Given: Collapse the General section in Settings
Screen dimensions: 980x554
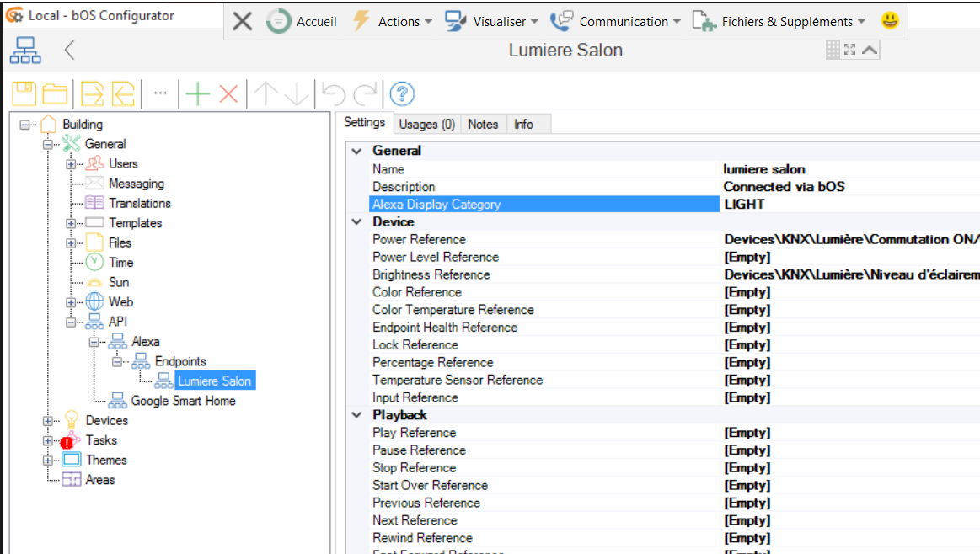Looking at the screenshot, I should pyautogui.click(x=355, y=151).
